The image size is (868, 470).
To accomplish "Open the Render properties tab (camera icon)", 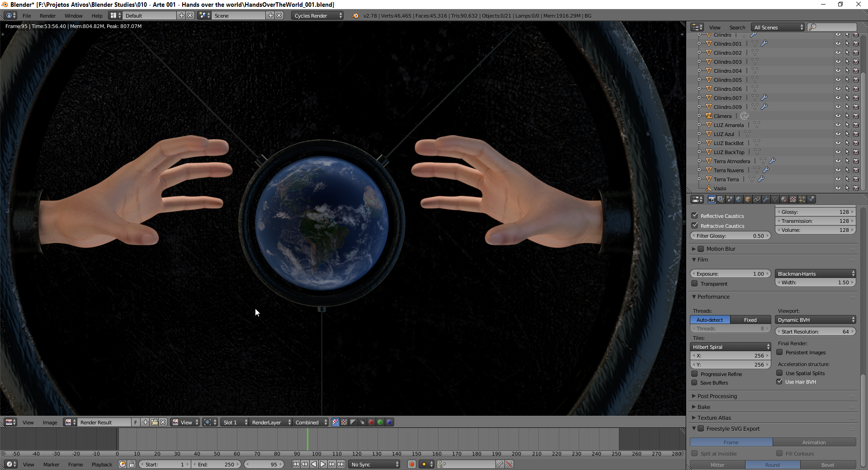I will pyautogui.click(x=712, y=199).
